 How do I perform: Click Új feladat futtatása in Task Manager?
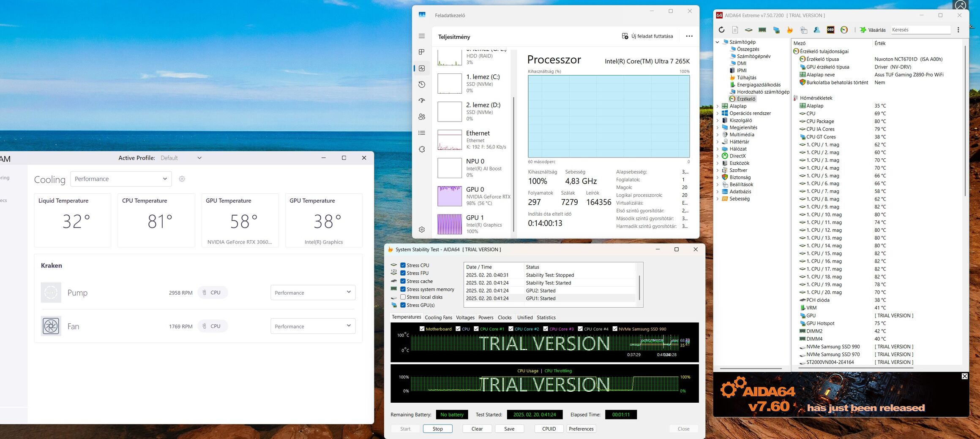[647, 36]
